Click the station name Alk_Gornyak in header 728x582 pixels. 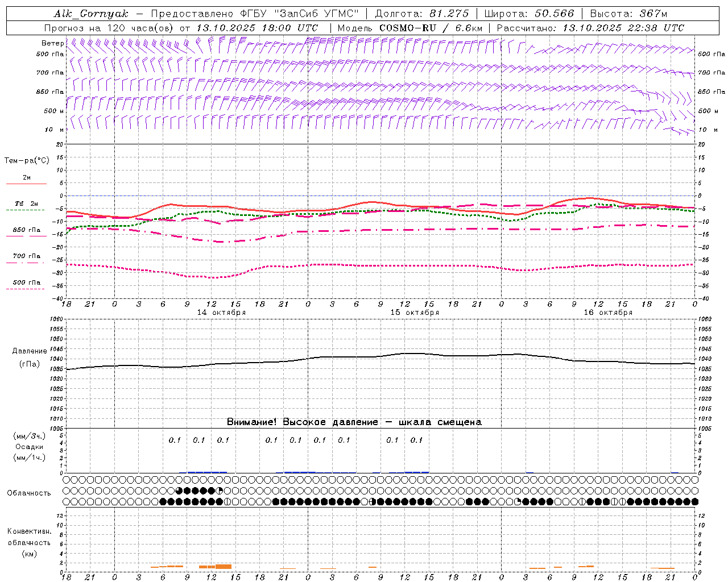pyautogui.click(x=91, y=14)
